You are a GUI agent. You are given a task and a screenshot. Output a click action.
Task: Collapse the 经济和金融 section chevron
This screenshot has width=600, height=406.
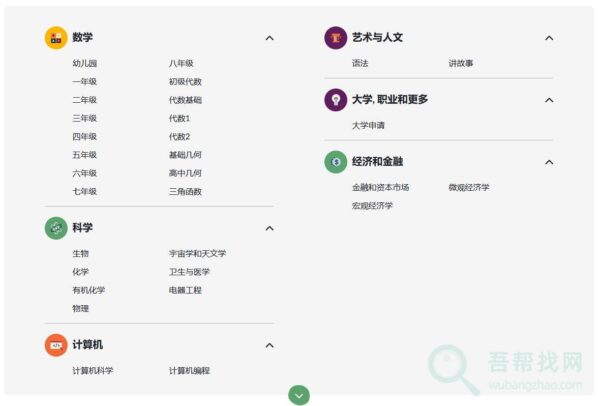click(x=549, y=161)
